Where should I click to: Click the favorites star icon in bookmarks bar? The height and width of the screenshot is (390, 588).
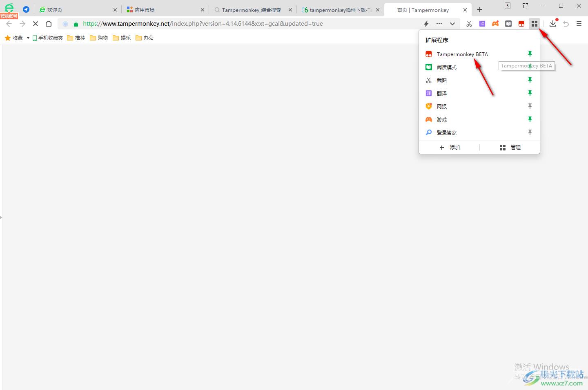point(7,38)
